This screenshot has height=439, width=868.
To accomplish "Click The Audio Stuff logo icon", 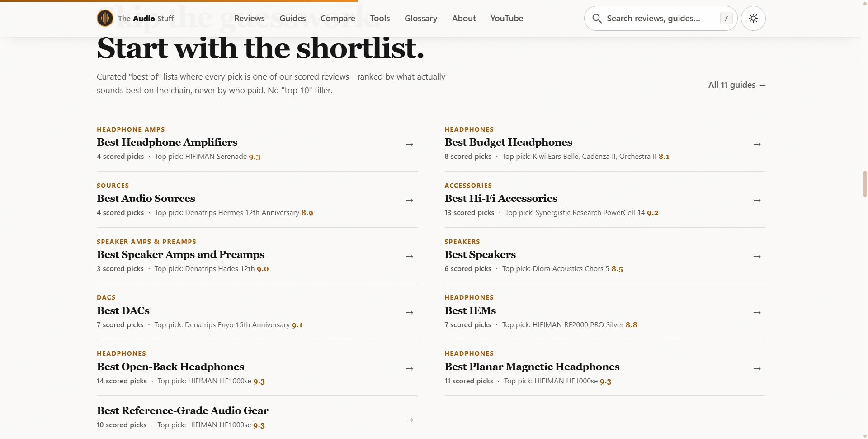I will [105, 18].
